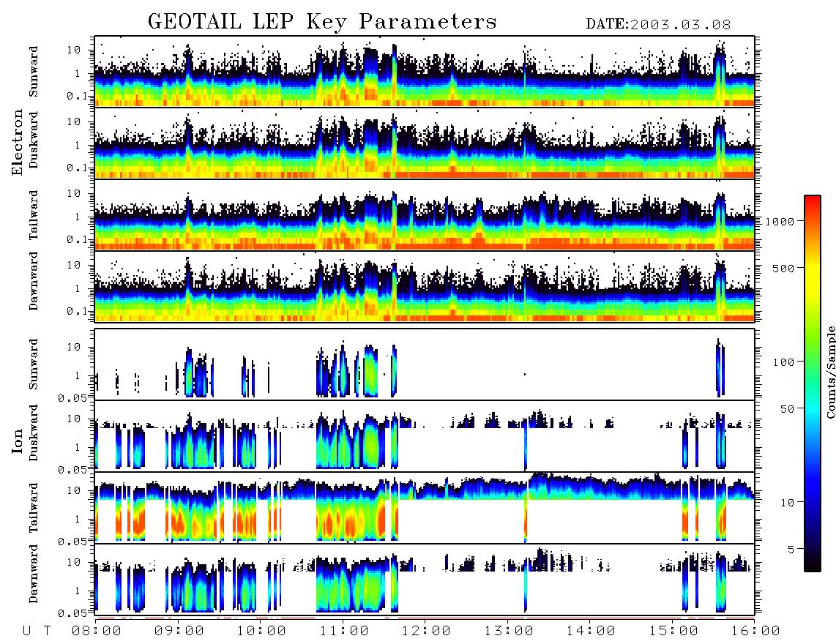
Task: Select the Electron Dawnward axis label
Action: point(34,281)
